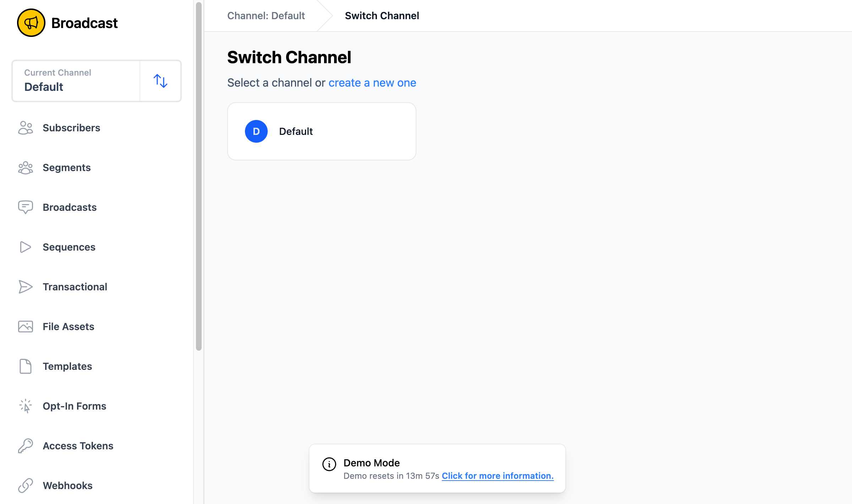
Task: Click the Broadcast megaphone logo
Action: [x=31, y=23]
